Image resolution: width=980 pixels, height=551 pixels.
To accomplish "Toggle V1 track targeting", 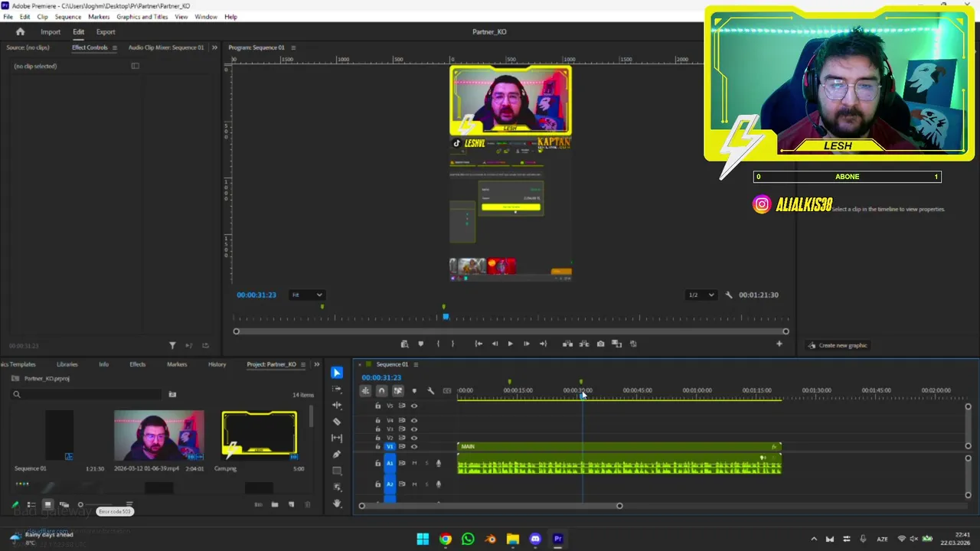I will [389, 446].
